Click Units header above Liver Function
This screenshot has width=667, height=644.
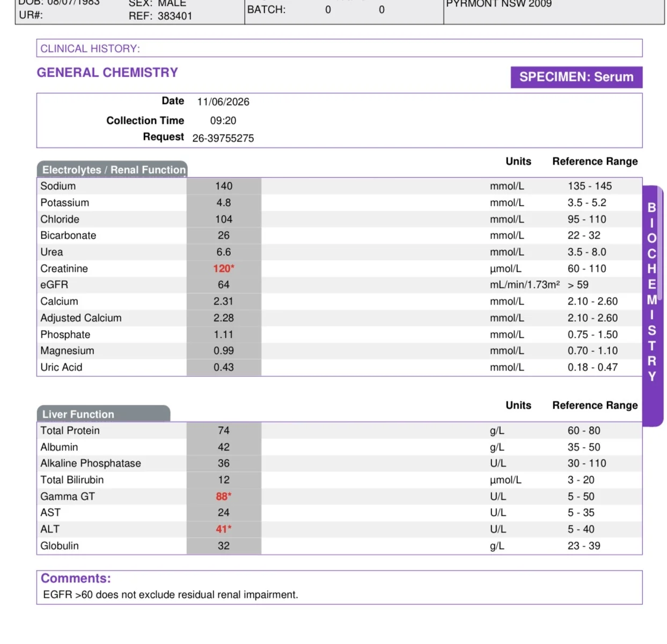click(x=518, y=405)
